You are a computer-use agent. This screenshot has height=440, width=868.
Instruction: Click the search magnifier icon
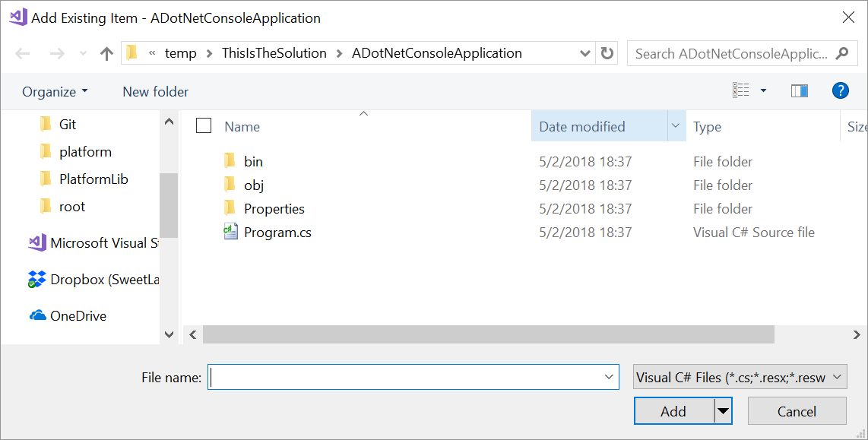click(x=842, y=53)
